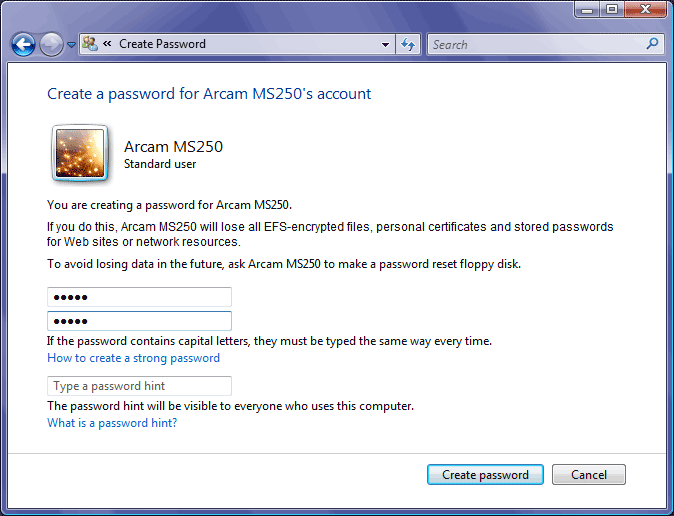The width and height of the screenshot is (674, 516).
Task: Click the new password field
Action: (x=139, y=297)
